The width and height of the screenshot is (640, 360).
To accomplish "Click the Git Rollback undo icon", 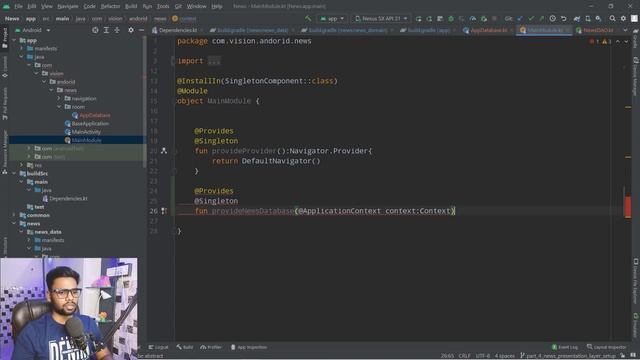I will [x=564, y=18].
